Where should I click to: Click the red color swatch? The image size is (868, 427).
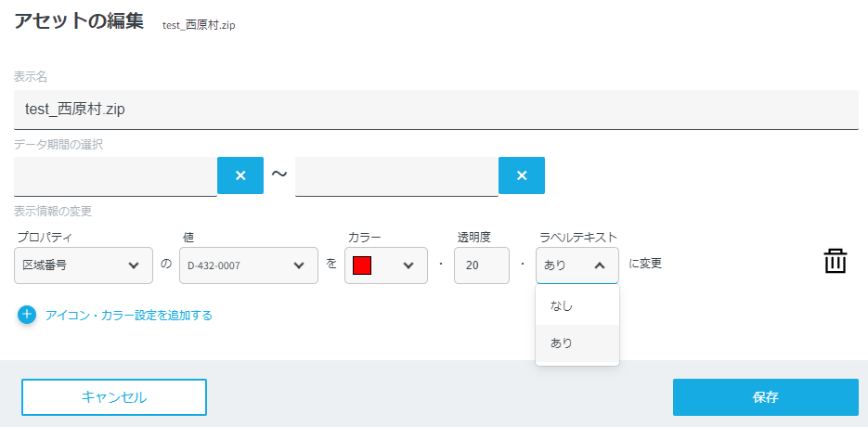click(363, 265)
